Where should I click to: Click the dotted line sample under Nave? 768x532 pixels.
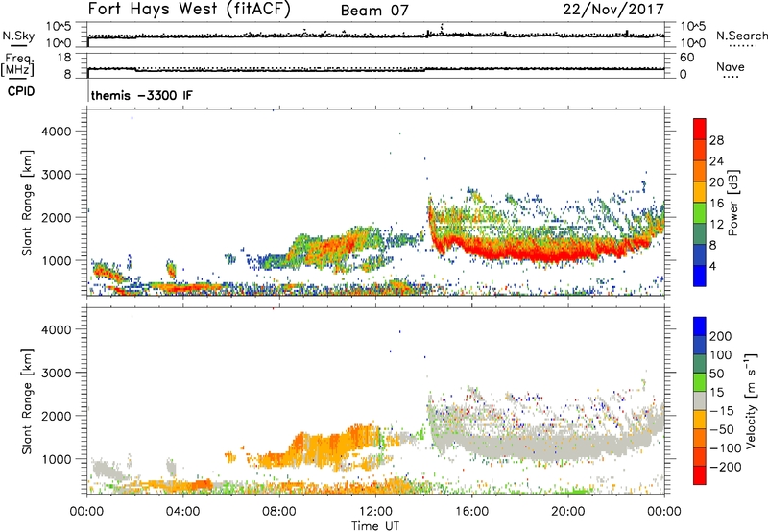point(731,77)
